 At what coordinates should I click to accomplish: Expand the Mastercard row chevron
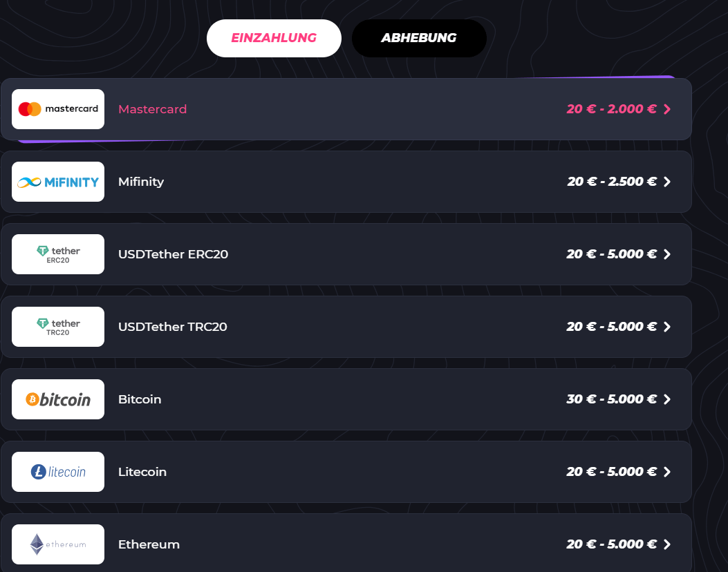tap(667, 109)
